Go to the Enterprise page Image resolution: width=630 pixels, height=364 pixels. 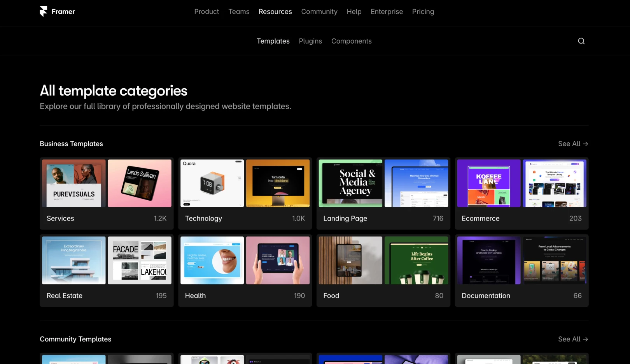tap(387, 12)
